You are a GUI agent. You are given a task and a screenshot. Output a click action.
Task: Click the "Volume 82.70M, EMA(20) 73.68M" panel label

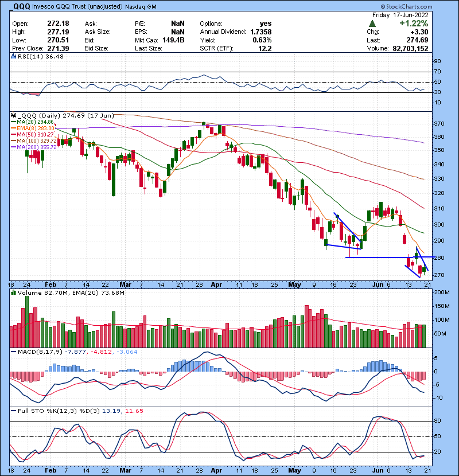(71, 293)
